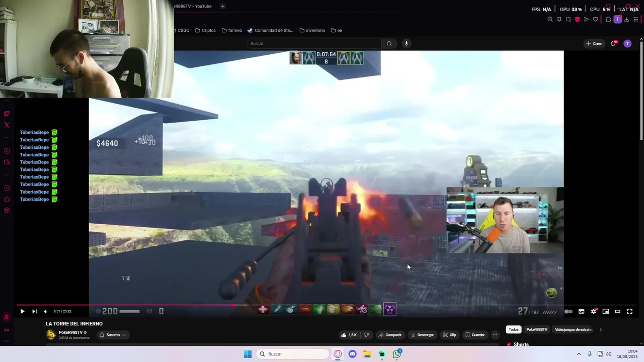Toggle the autoplay switch

[x=569, y=311]
